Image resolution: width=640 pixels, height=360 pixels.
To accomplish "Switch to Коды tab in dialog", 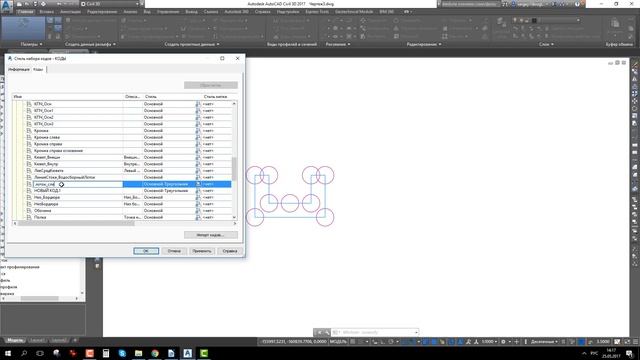I will [38, 69].
